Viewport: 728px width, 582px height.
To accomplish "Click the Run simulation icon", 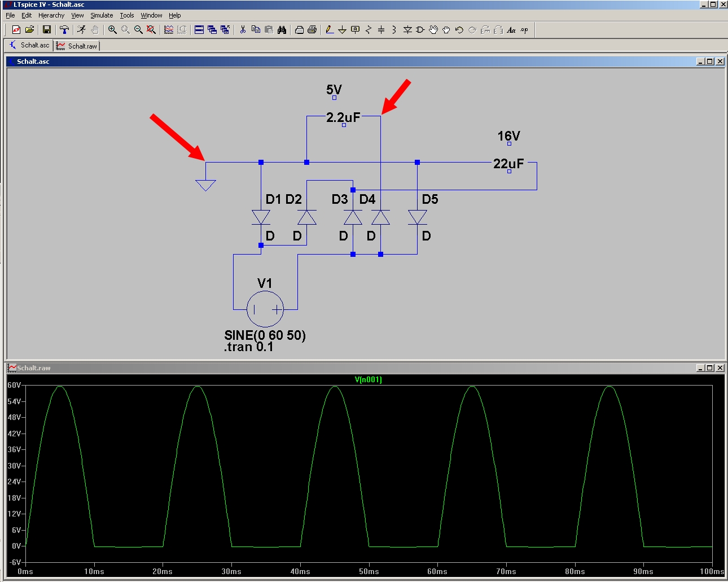I will 82,30.
